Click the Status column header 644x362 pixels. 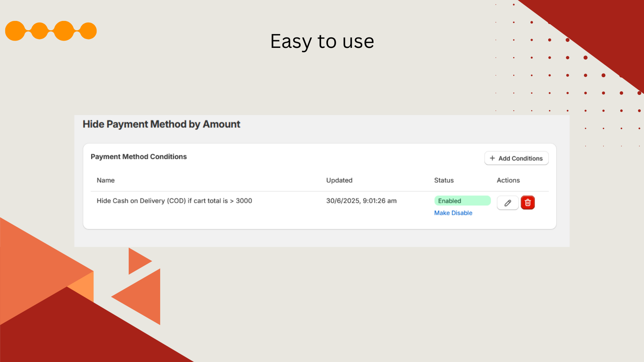pos(444,180)
